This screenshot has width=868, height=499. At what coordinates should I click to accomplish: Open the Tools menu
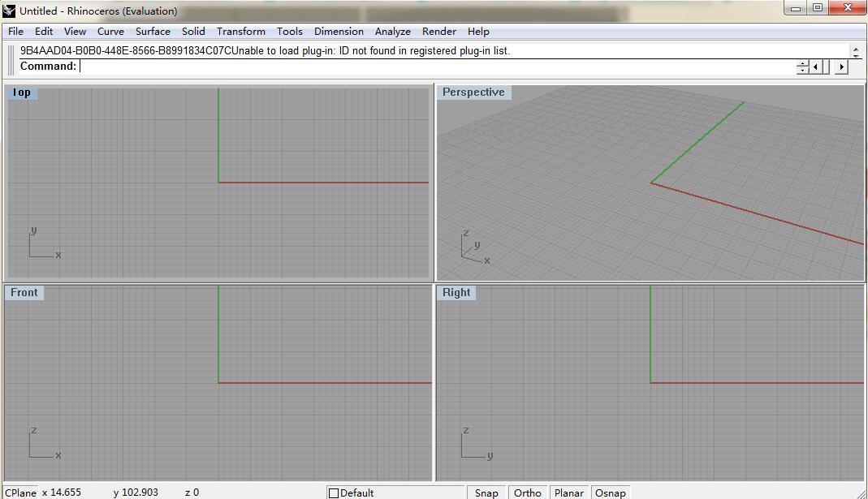click(290, 32)
